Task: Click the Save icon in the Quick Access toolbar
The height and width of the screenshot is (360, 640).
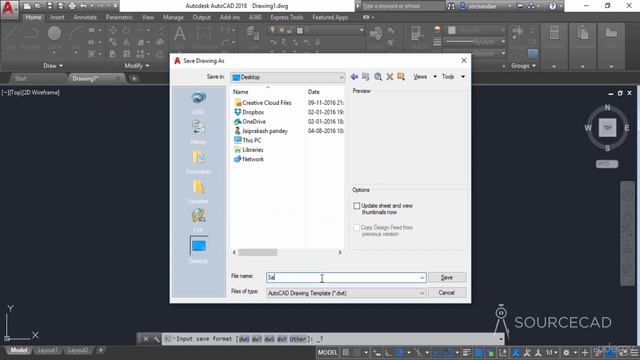Action: click(49, 6)
